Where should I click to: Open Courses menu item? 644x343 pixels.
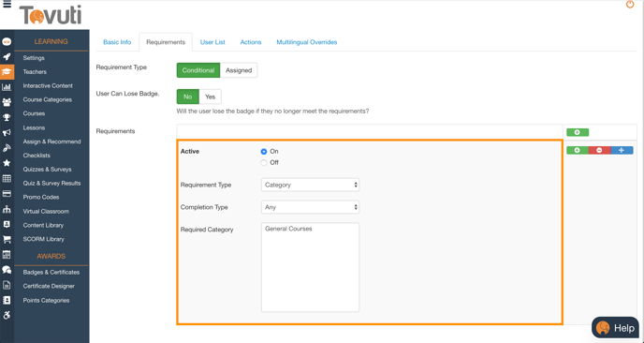tap(34, 113)
